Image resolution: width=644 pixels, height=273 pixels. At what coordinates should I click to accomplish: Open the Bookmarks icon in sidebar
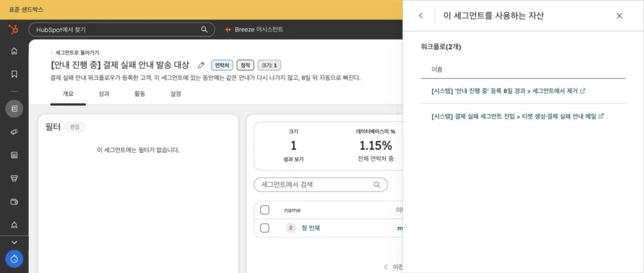click(x=14, y=74)
